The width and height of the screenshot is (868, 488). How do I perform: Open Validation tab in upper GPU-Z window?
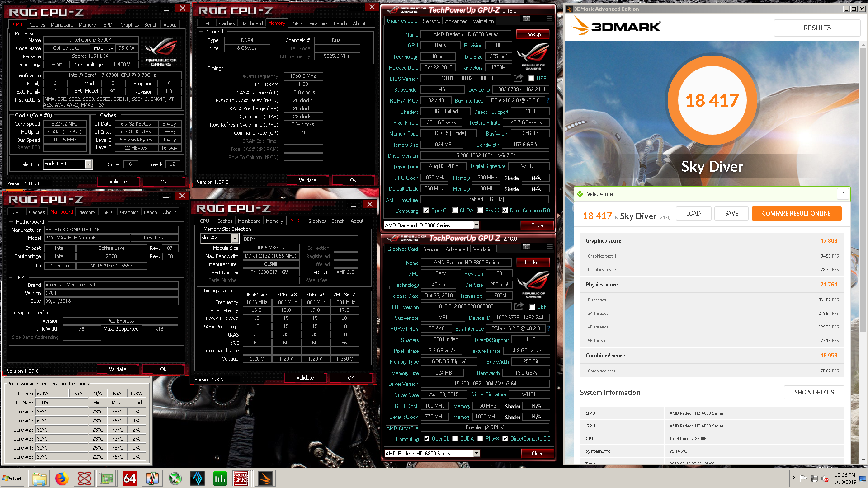(483, 21)
